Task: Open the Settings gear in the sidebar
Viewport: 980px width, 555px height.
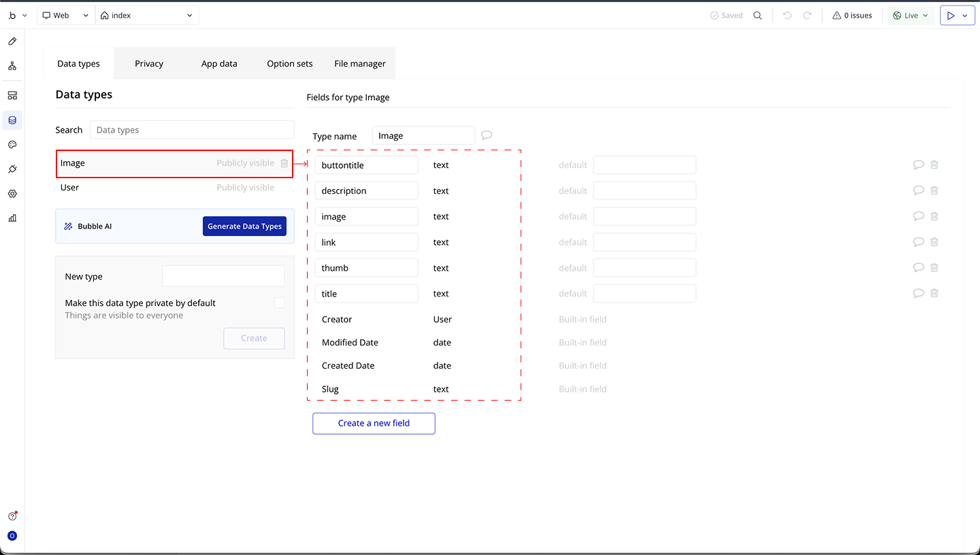Action: coord(12,194)
